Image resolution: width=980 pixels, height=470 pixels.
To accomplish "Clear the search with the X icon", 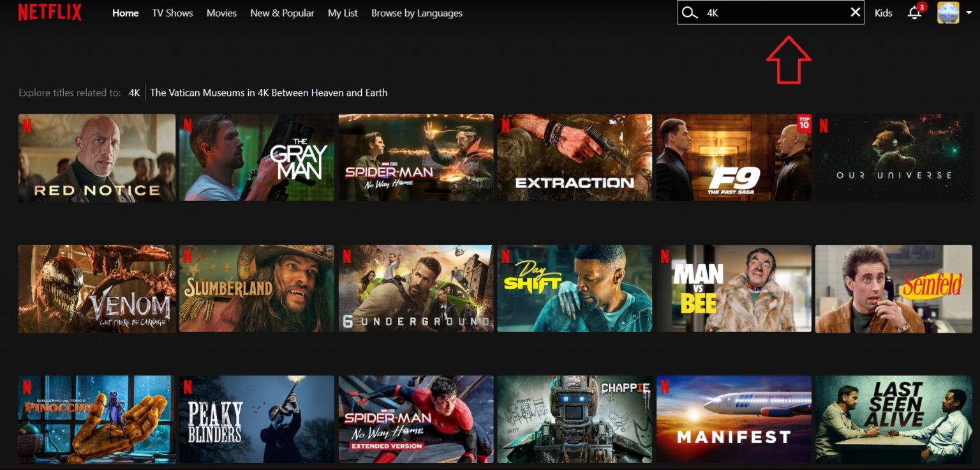I will [x=855, y=11].
